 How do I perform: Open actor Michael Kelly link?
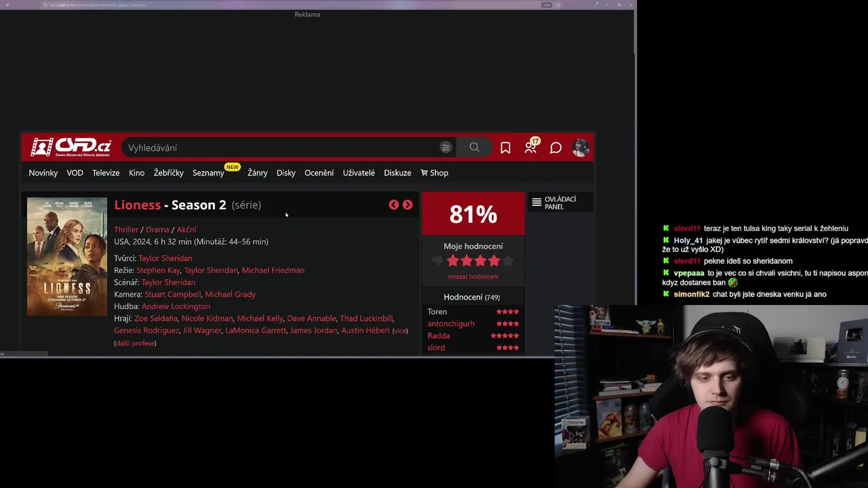pyautogui.click(x=260, y=319)
